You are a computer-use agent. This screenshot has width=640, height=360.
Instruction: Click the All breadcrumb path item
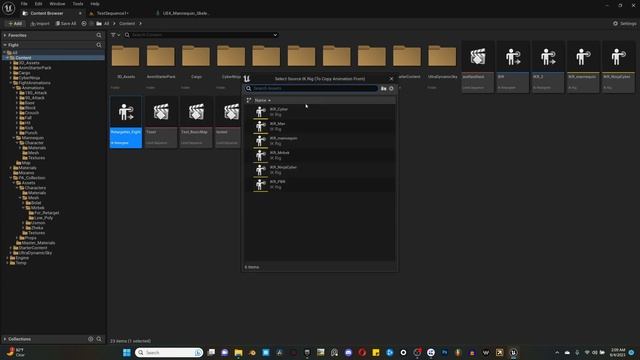coord(106,24)
